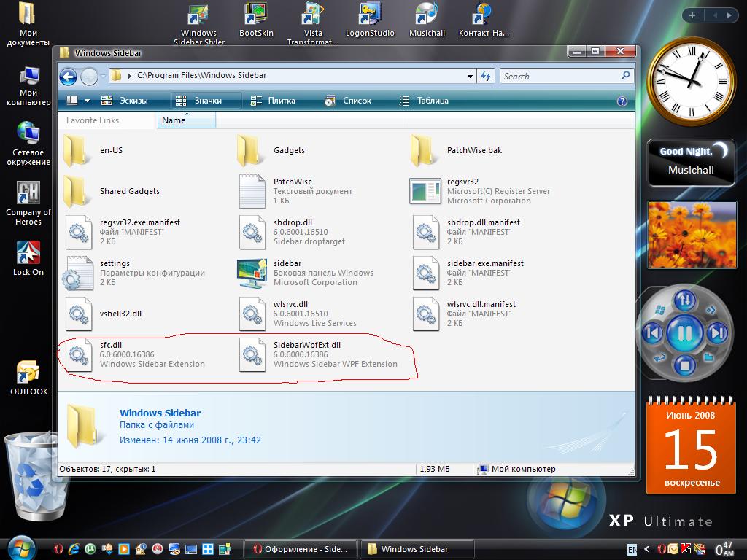
Task: Open recent pages dropdown beside Forward button
Action: coord(101,76)
